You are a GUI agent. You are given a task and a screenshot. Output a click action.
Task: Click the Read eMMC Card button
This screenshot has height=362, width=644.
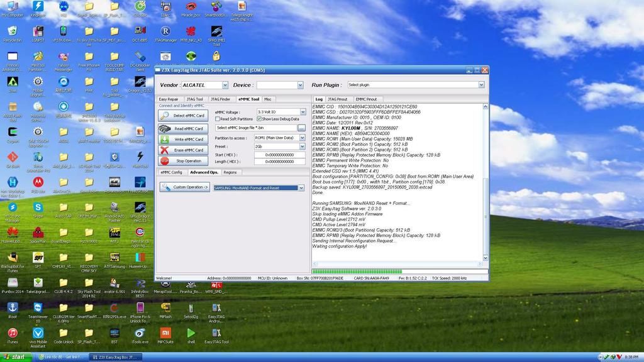(183, 128)
